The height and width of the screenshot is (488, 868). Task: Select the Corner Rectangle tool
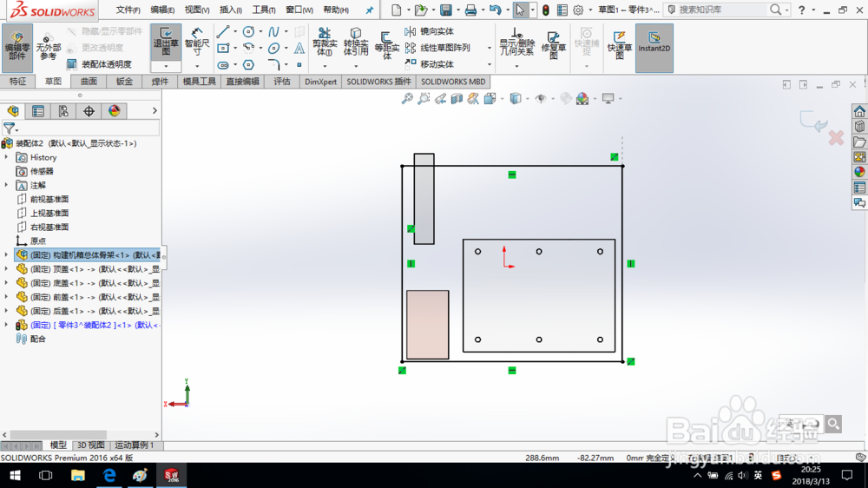(223, 48)
